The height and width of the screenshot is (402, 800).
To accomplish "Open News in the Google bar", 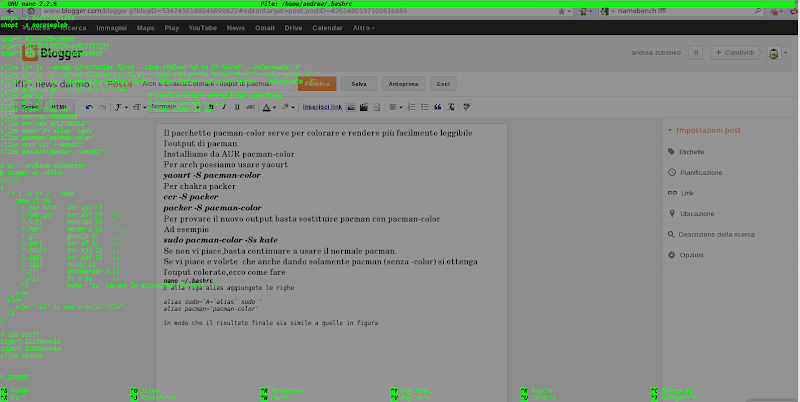I will pyautogui.click(x=236, y=28).
